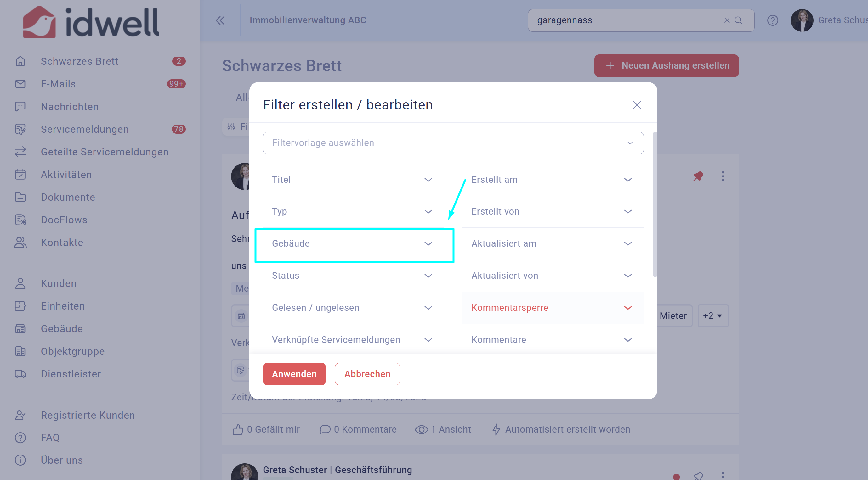Screen dimensions: 868x480
Task: Open Greta Schuster profile avatar
Action: (x=802, y=20)
